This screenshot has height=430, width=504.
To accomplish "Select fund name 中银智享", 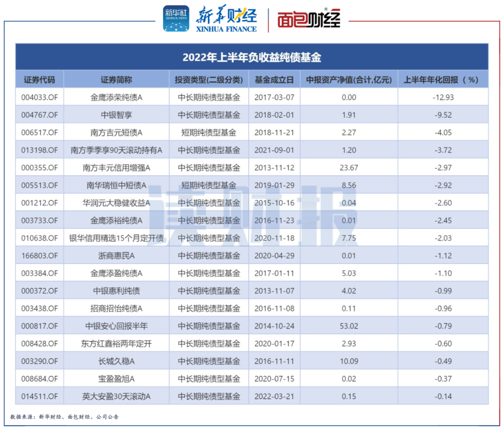I will coord(116,115).
